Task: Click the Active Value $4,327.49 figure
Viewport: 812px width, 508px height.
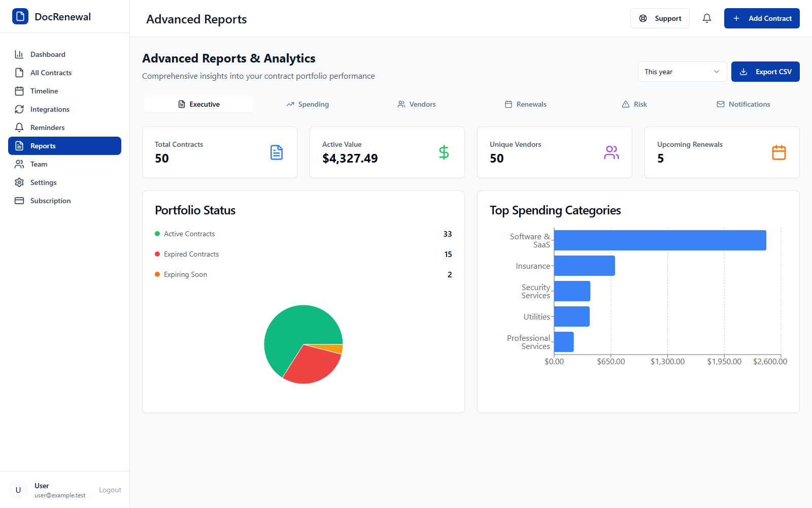Action: 350,158
